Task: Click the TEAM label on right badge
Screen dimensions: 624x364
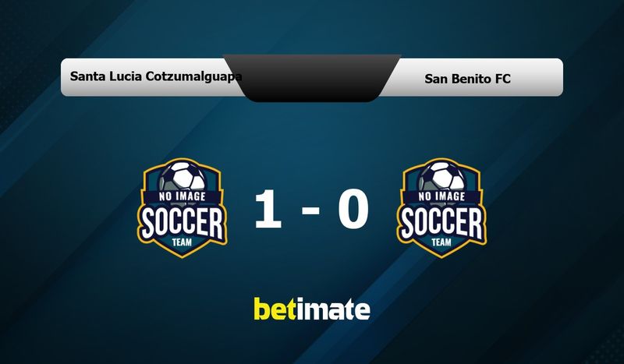Action: [441, 242]
